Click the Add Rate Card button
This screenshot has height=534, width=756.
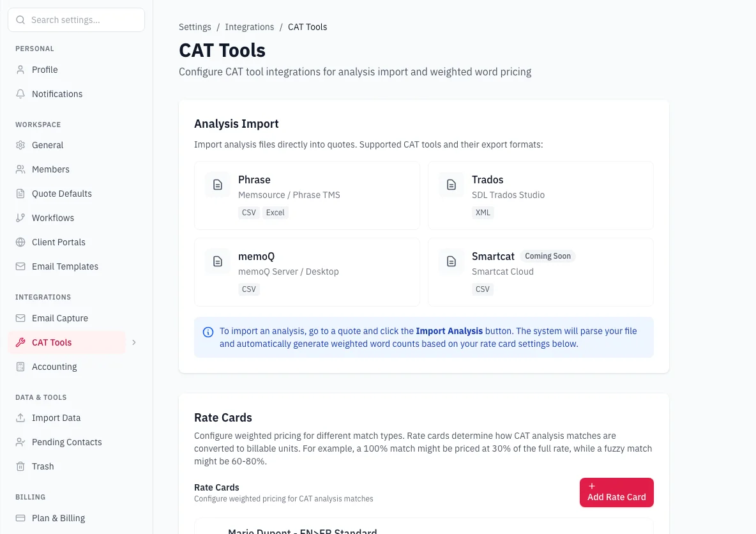coord(616,492)
